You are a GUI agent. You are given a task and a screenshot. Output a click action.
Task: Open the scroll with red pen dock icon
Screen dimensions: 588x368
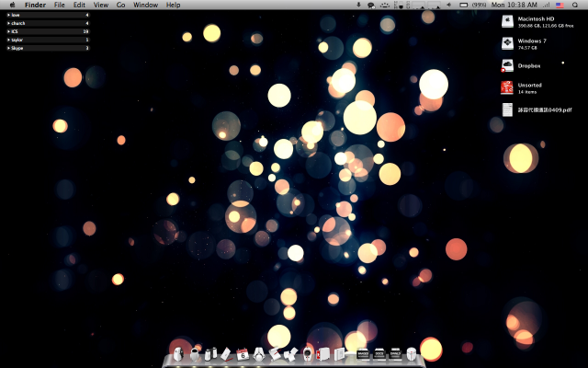tap(275, 353)
